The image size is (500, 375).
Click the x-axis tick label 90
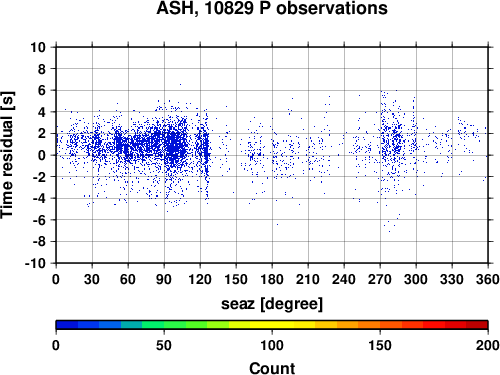pos(164,279)
